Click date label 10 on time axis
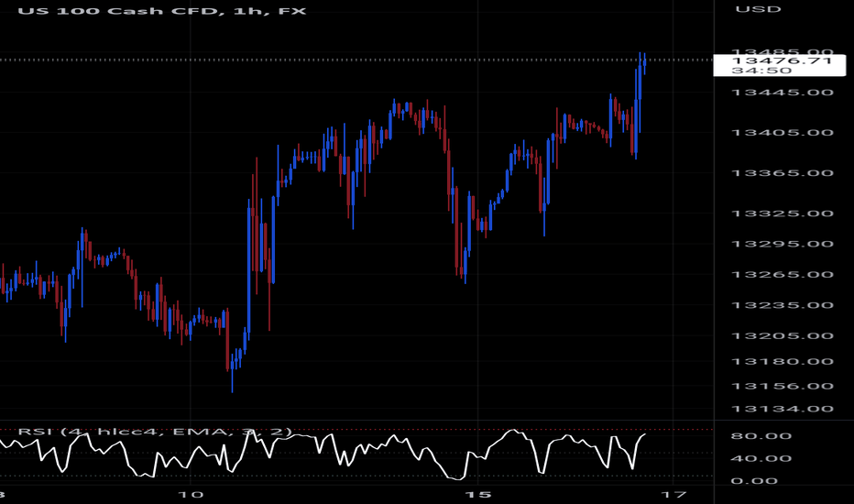This screenshot has height=504, width=854. pyautogui.click(x=191, y=495)
